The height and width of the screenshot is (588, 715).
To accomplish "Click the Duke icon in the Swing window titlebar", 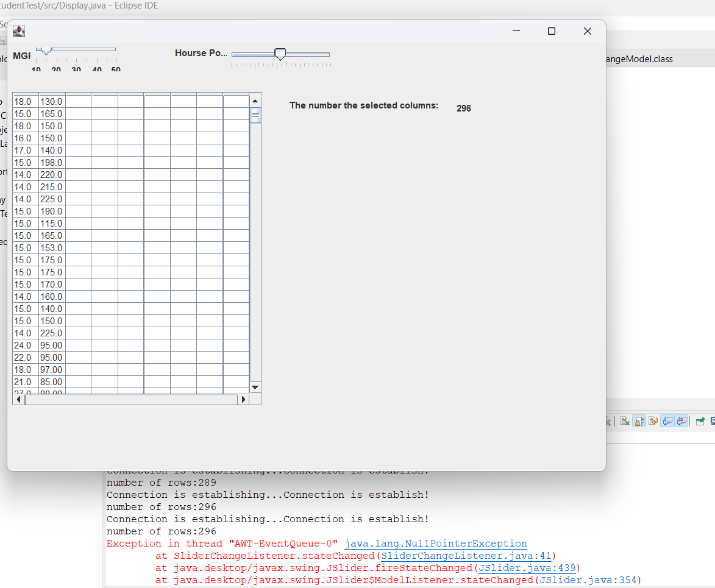I will [18, 30].
